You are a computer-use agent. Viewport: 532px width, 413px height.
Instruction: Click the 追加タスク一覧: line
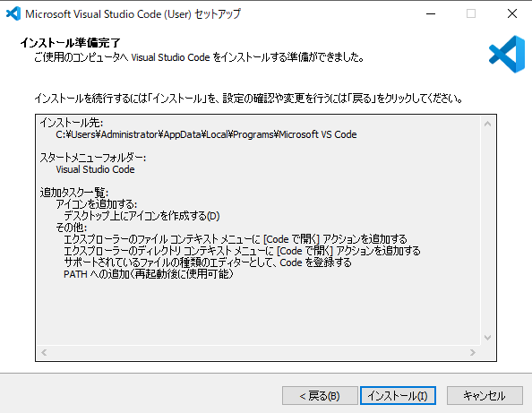[74, 193]
